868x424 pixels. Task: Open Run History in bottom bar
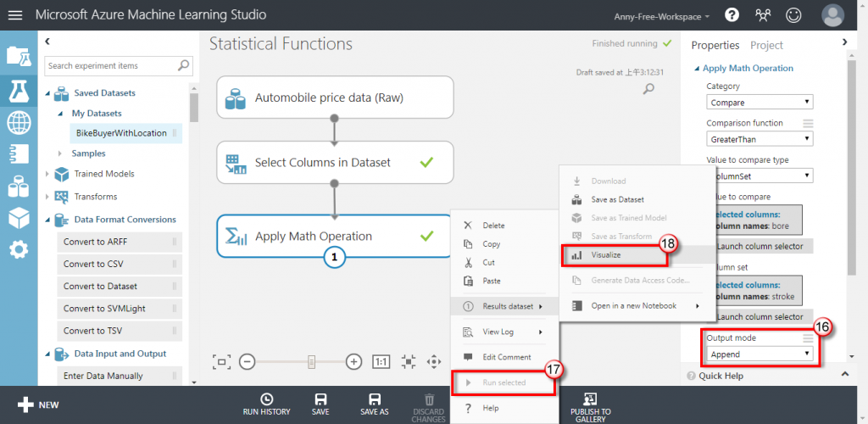pyautogui.click(x=266, y=404)
